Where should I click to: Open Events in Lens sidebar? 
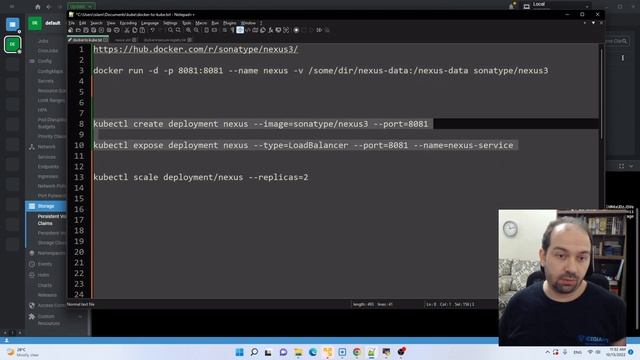pos(44,264)
